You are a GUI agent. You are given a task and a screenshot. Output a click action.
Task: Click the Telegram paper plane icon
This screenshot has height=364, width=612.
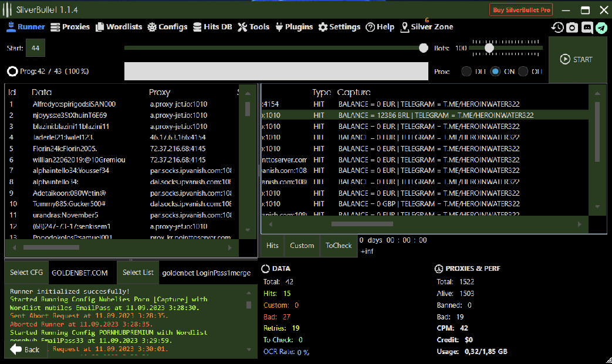tap(601, 28)
